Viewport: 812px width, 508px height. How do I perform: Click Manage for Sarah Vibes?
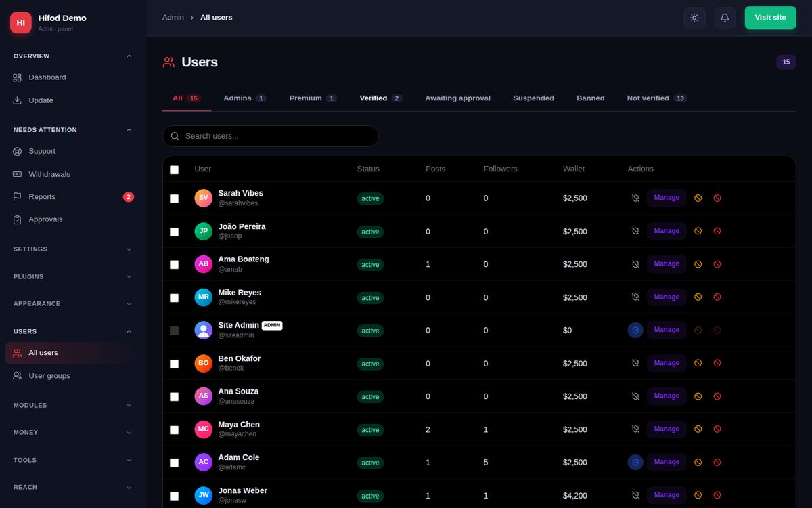point(667,198)
